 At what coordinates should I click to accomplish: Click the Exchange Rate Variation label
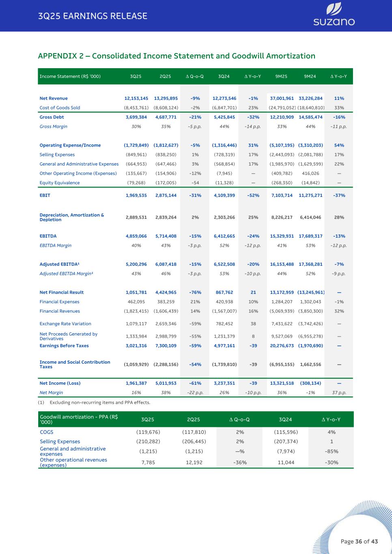65,324
